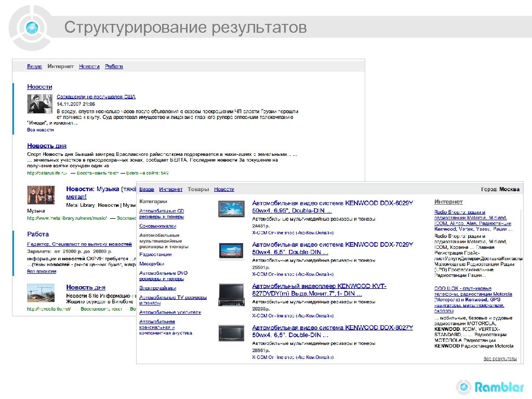The width and height of the screenshot is (532, 399).
Task: Visit the metallibrary.ru/news/music URL link
Action: tap(67, 218)
